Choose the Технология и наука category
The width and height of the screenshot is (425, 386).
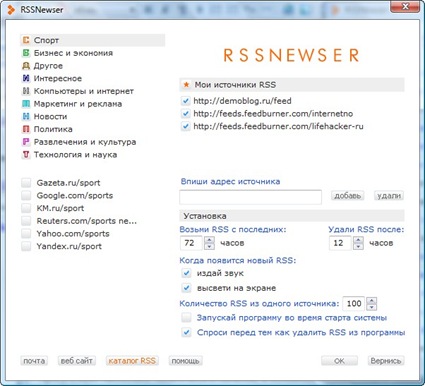[x=75, y=155]
